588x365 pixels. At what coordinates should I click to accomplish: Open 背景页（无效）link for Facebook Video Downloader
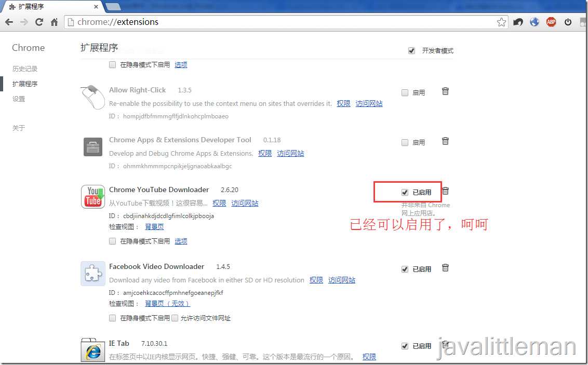[x=168, y=303]
